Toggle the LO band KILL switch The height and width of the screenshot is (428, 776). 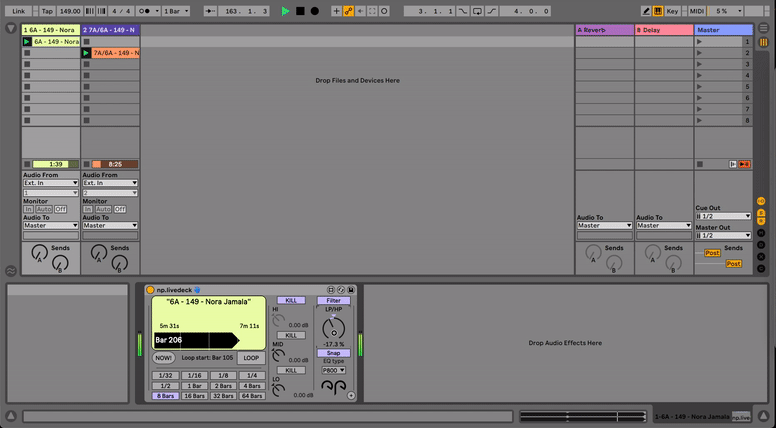point(291,370)
